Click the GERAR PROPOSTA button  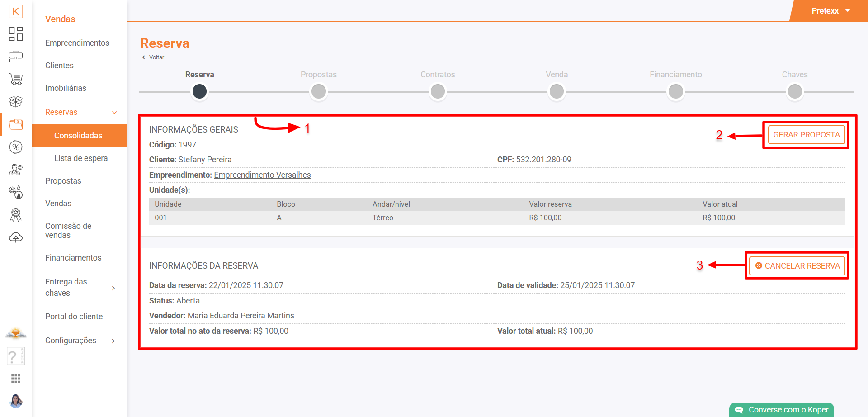(806, 135)
